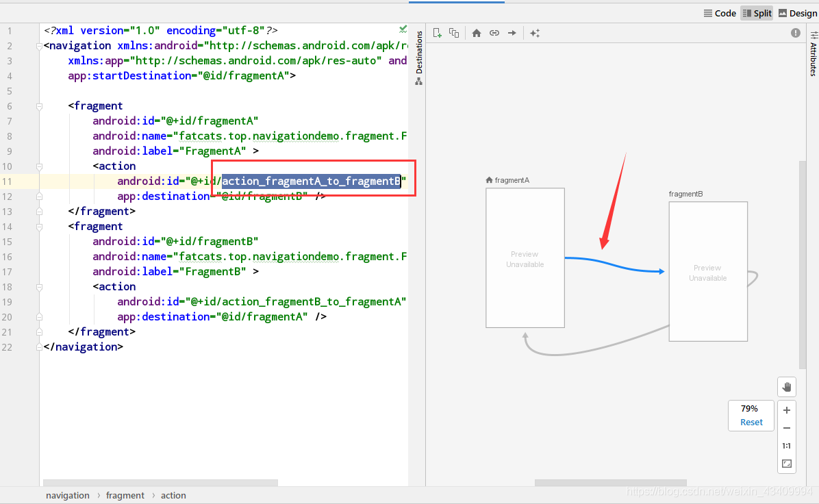The width and height of the screenshot is (819, 504).
Task: Click android:label="FragmentA" on line 9
Action: [x=169, y=151]
